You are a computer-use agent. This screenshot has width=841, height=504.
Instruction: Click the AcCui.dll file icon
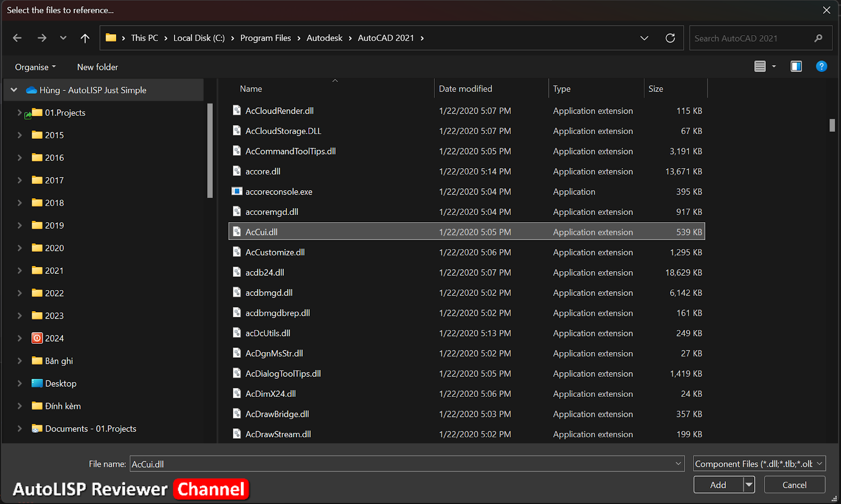click(x=237, y=232)
